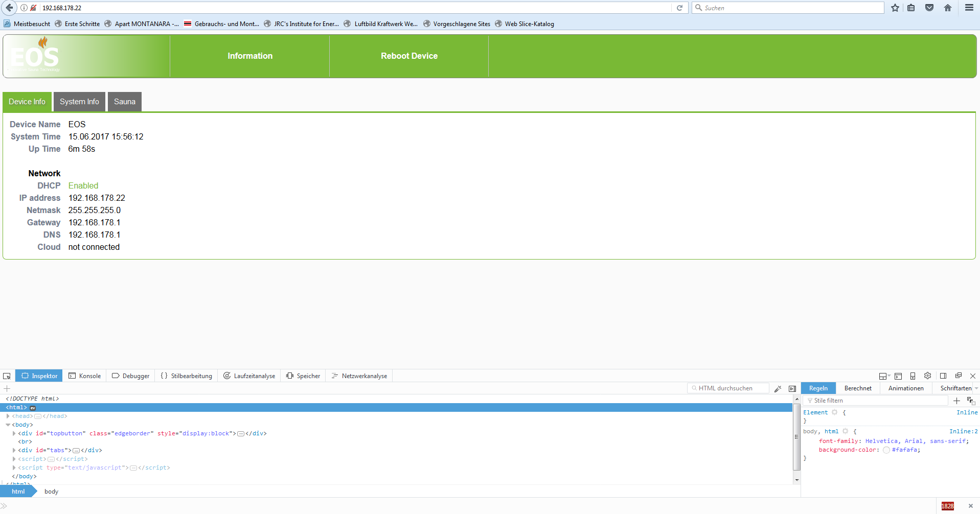Click the ev event badge on html
This screenshot has width=980, height=514.
click(x=33, y=408)
